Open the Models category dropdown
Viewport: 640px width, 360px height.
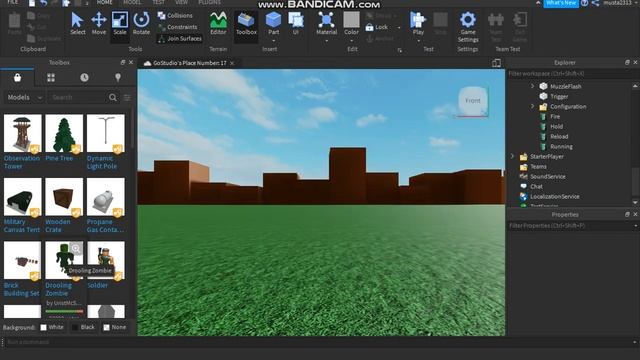pos(24,98)
